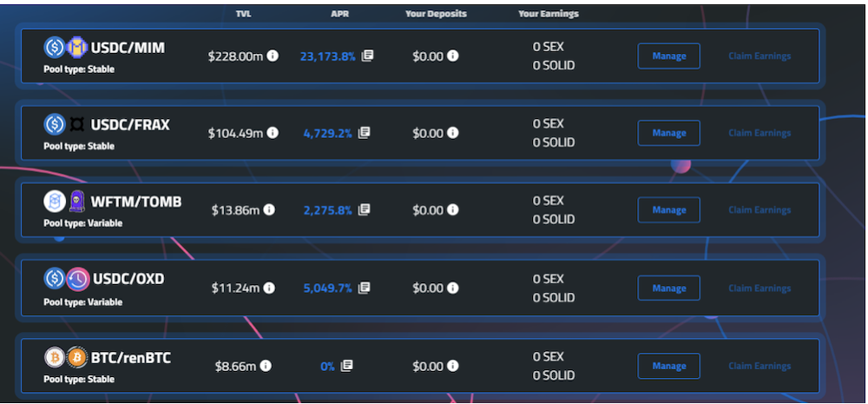
Task: Open TVL info icon beside $228.00m
Action: click(273, 56)
